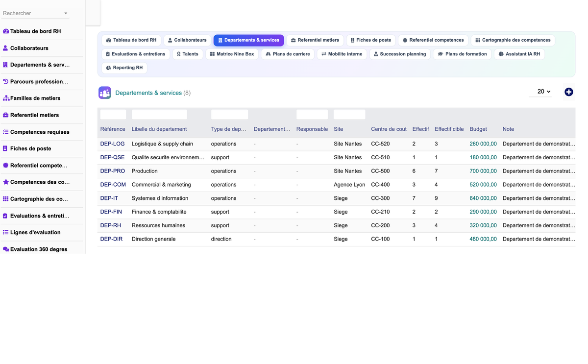The image size is (588, 364).
Task: Open the DEP-IT reference link
Action: point(109,198)
